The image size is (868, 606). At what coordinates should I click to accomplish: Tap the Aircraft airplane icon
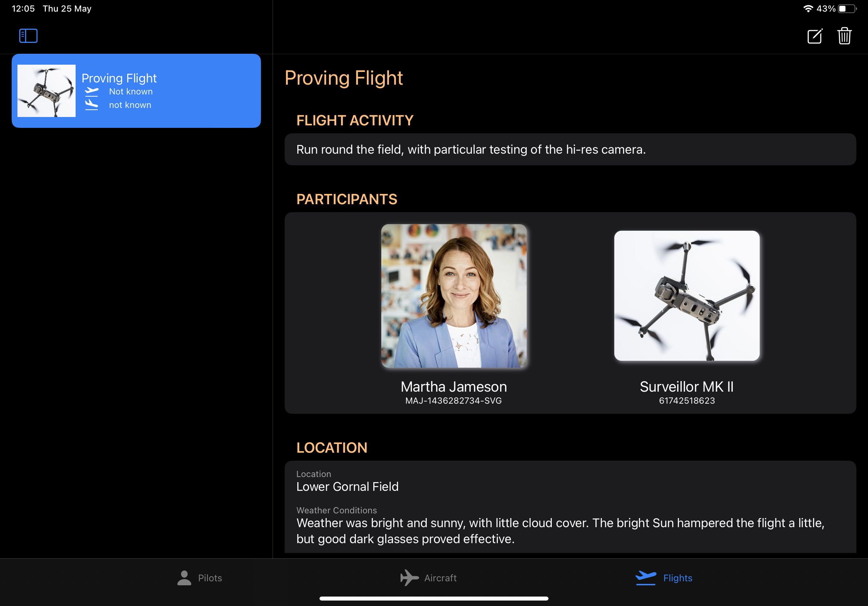(x=409, y=578)
